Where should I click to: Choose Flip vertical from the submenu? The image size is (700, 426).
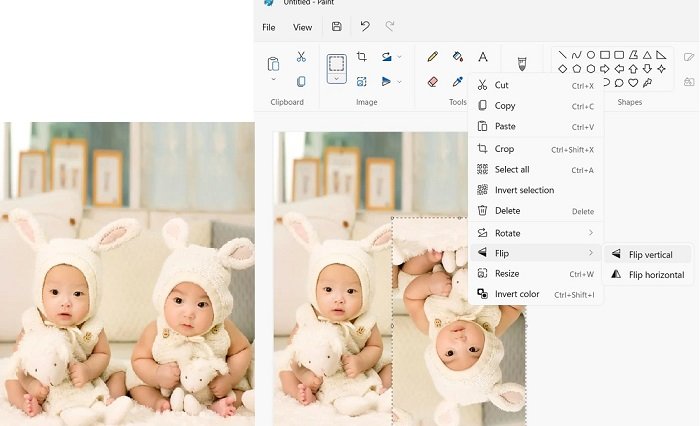650,254
